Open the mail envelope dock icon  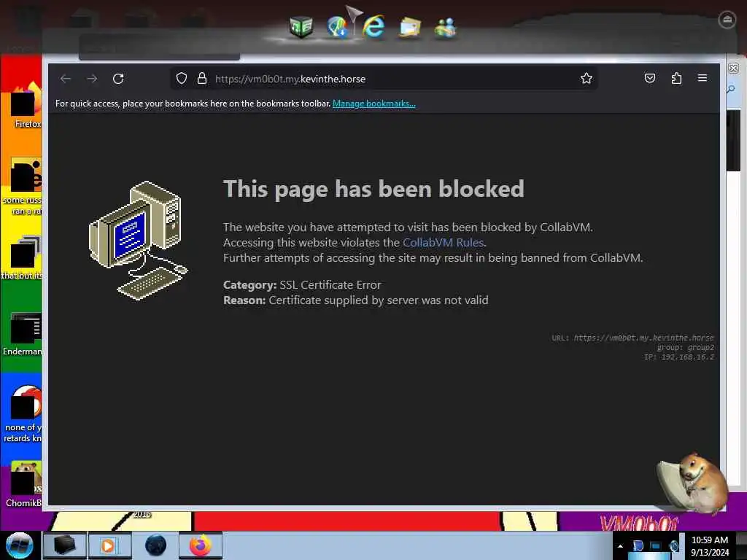tap(410, 27)
